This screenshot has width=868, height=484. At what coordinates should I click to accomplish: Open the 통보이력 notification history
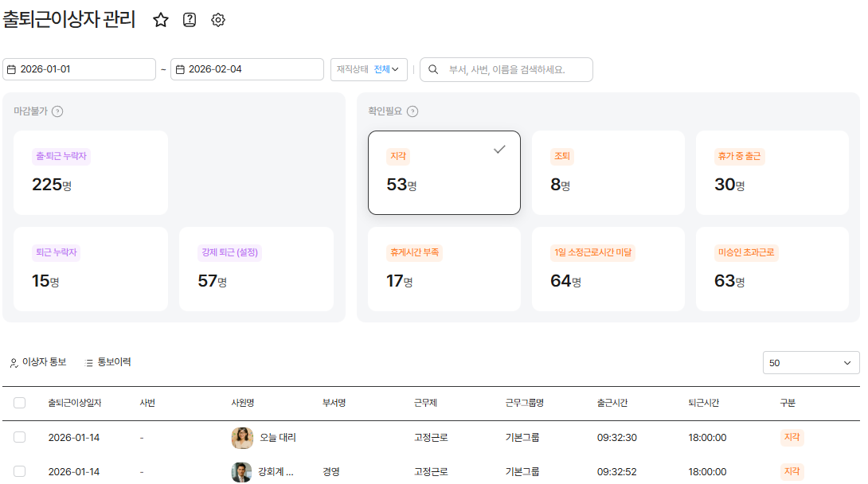pos(108,362)
